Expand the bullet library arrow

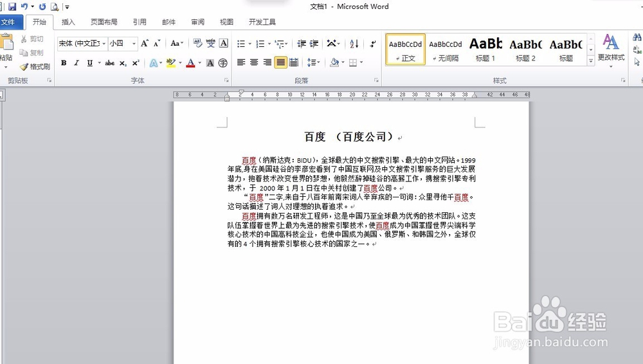tap(249, 44)
